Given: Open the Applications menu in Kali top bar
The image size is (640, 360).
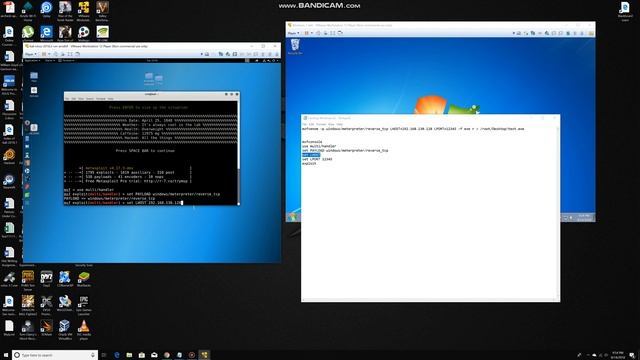Looking at the screenshot, I should [32, 60].
